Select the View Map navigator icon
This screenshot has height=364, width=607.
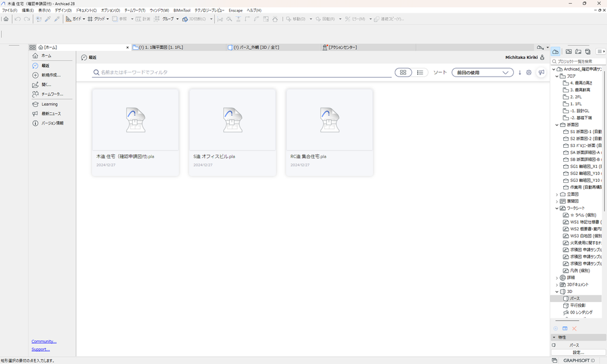pos(568,52)
